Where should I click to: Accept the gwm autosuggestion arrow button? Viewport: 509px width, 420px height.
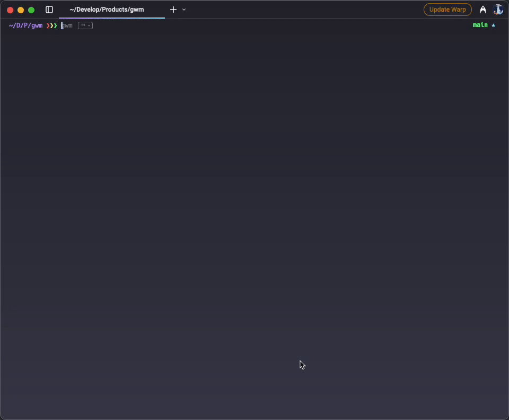85,25
